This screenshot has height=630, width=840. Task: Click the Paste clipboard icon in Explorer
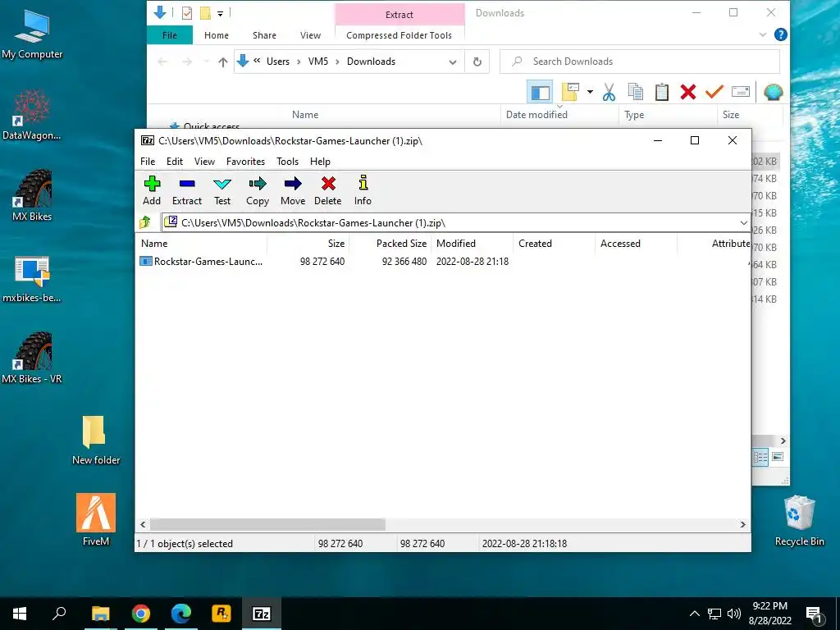coord(662,92)
